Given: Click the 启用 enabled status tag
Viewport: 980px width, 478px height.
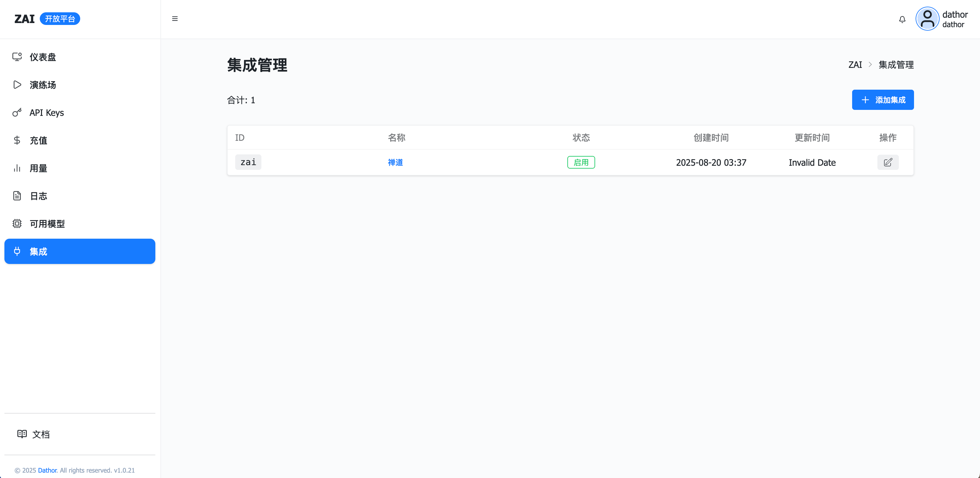Looking at the screenshot, I should click(581, 163).
